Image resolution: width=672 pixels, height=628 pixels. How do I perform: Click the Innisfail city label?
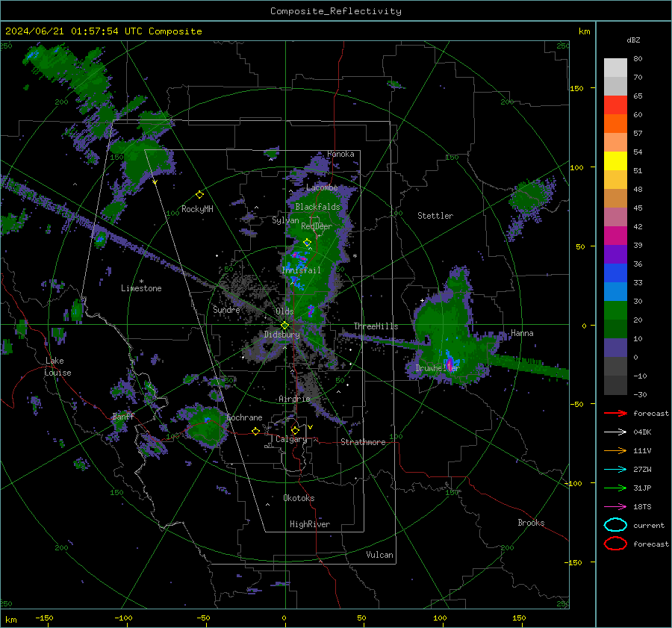tap(302, 270)
